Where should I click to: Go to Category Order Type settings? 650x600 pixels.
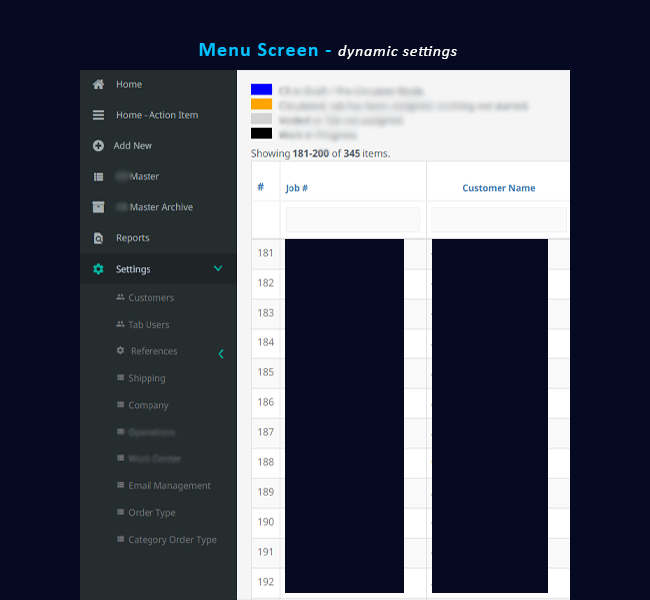click(172, 540)
